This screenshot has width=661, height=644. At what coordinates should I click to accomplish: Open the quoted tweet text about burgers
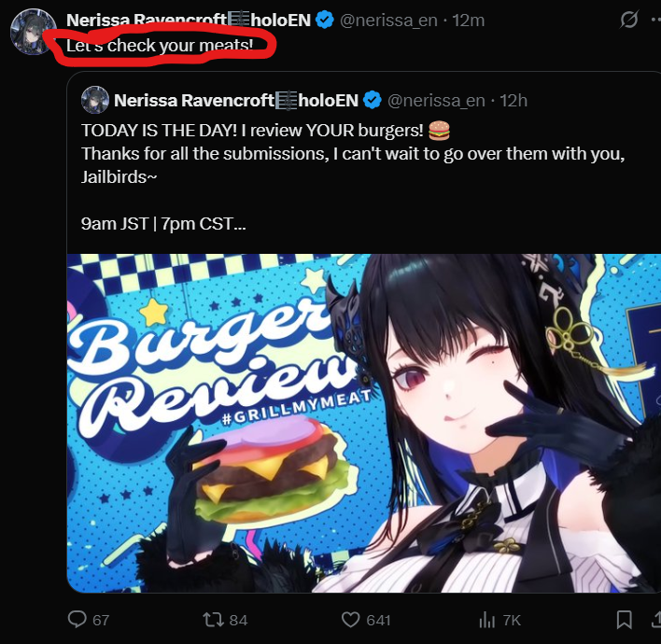(353, 177)
